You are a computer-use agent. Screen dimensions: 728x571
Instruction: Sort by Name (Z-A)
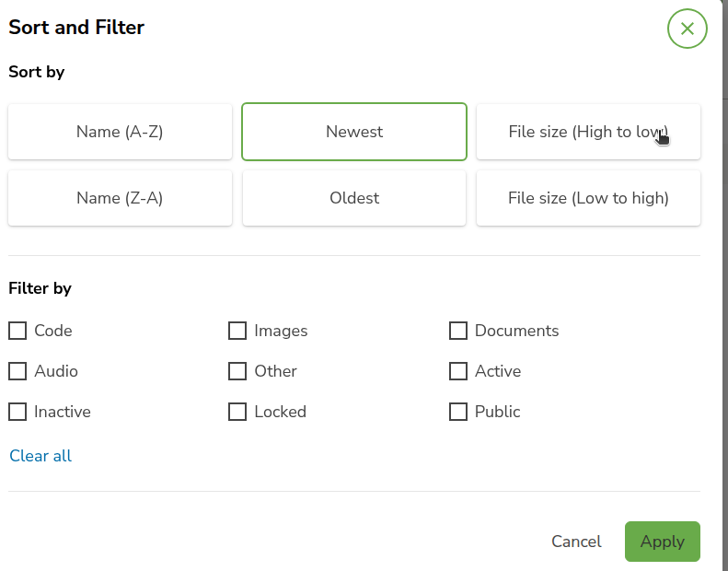(x=120, y=198)
